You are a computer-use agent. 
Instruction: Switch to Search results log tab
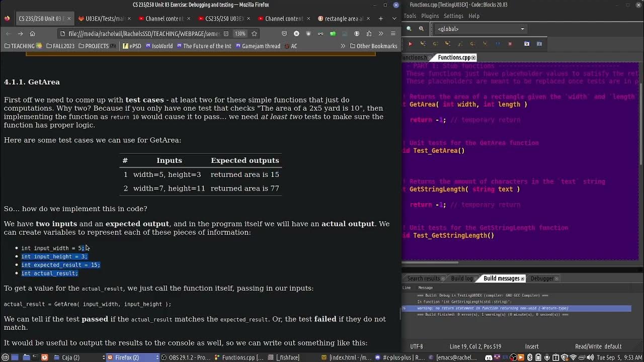click(423, 279)
